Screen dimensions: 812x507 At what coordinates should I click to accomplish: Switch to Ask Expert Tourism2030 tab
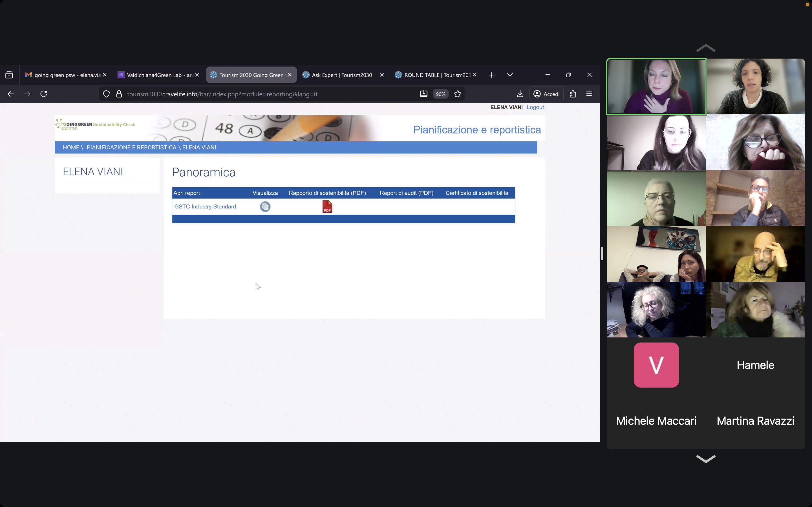coord(342,75)
